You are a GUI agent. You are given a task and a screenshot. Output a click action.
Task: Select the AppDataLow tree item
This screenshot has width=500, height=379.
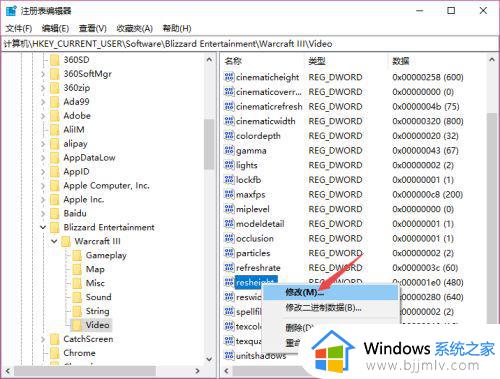click(89, 158)
